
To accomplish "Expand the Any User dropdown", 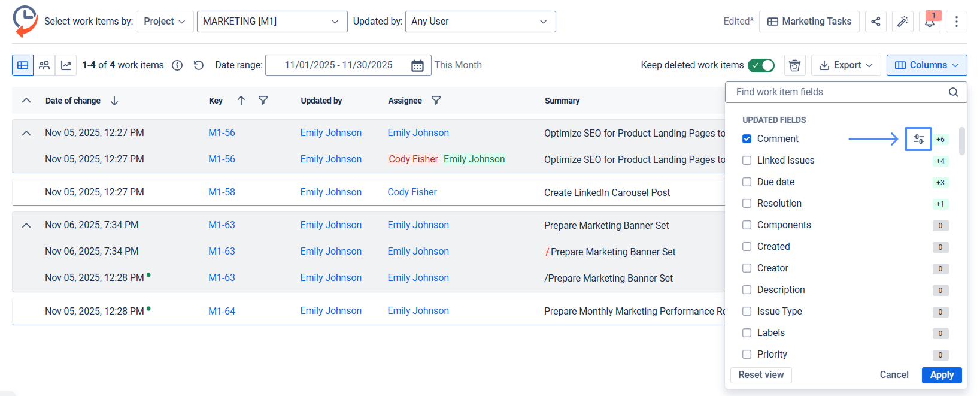I will 480,22.
